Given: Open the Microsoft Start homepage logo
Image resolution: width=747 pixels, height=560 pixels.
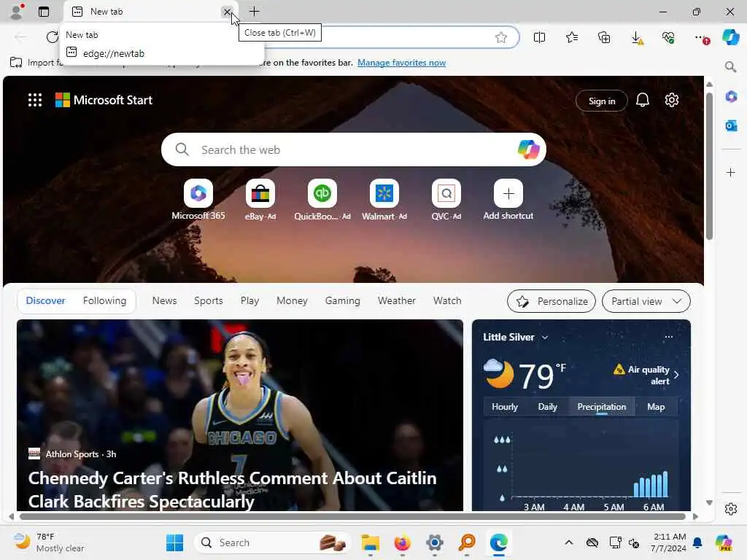Looking at the screenshot, I should point(104,100).
